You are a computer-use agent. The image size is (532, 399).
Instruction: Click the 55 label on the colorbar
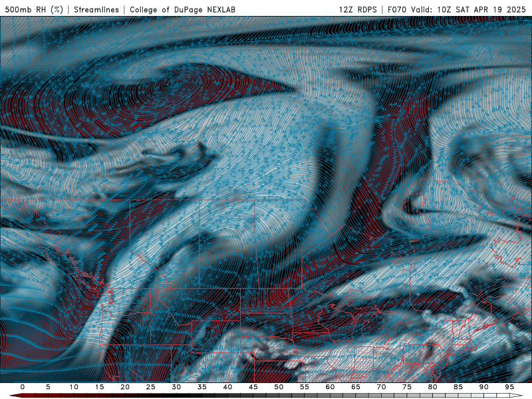305,387
